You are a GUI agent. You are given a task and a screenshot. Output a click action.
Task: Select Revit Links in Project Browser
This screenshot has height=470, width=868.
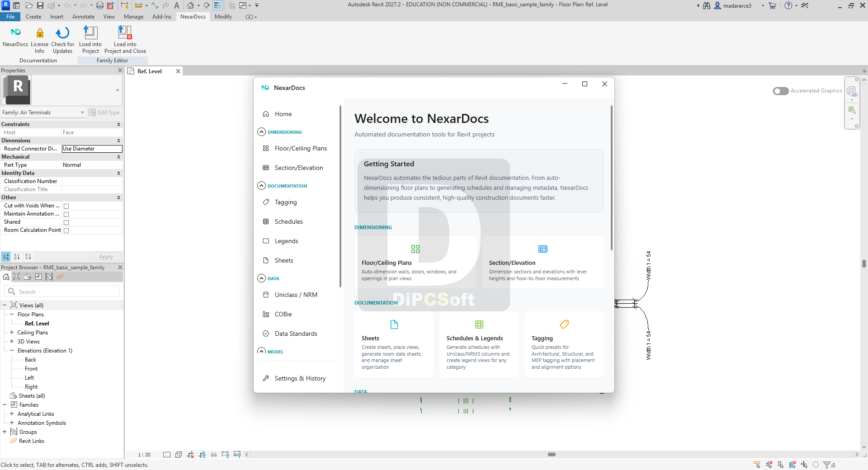(x=32, y=441)
